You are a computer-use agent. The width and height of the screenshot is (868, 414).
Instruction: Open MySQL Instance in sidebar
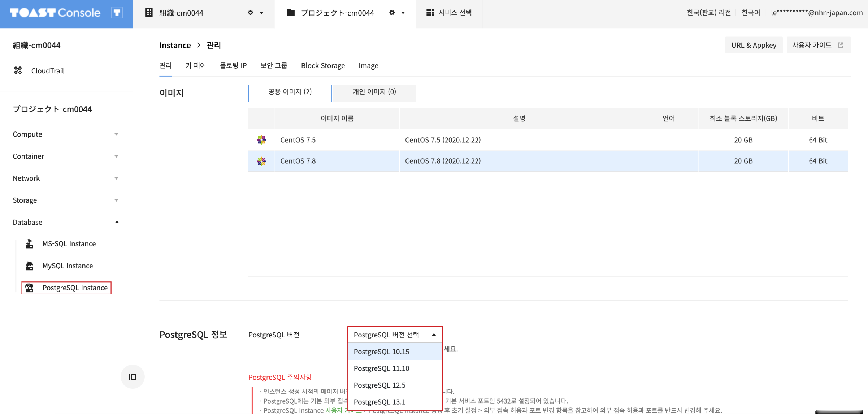point(68,266)
